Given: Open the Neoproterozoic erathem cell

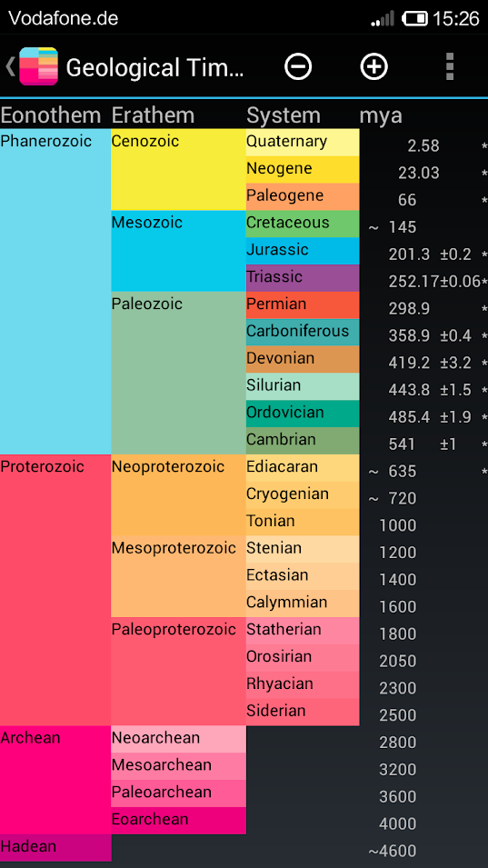Looking at the screenshot, I should point(179,494).
